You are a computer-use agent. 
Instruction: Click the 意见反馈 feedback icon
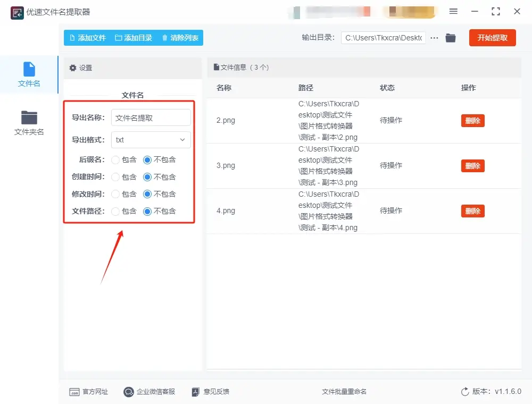[x=195, y=392]
